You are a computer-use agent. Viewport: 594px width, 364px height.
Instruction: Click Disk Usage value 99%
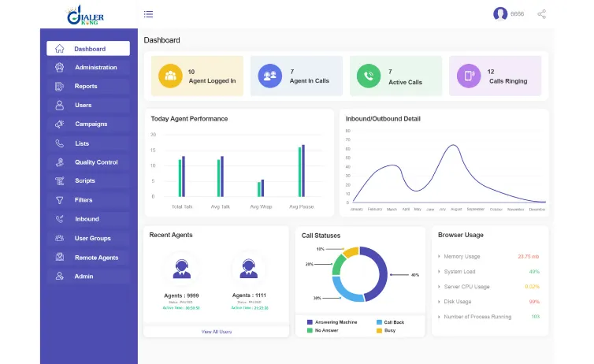pyautogui.click(x=534, y=302)
